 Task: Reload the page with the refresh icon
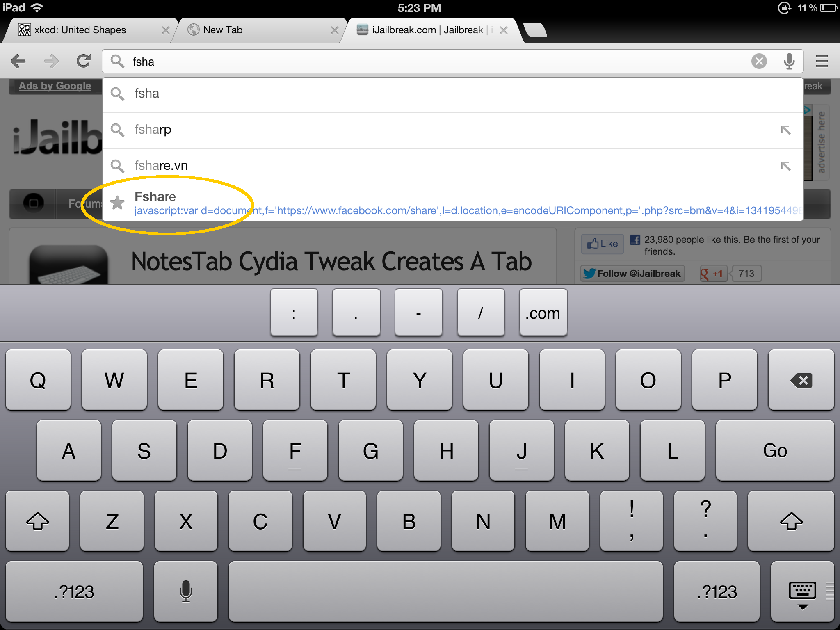pyautogui.click(x=84, y=62)
